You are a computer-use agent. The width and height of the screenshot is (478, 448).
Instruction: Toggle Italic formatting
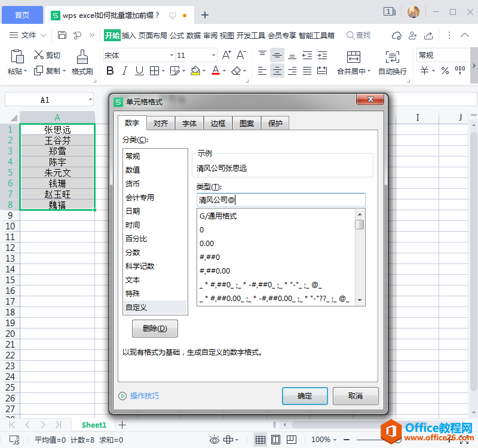pos(125,70)
